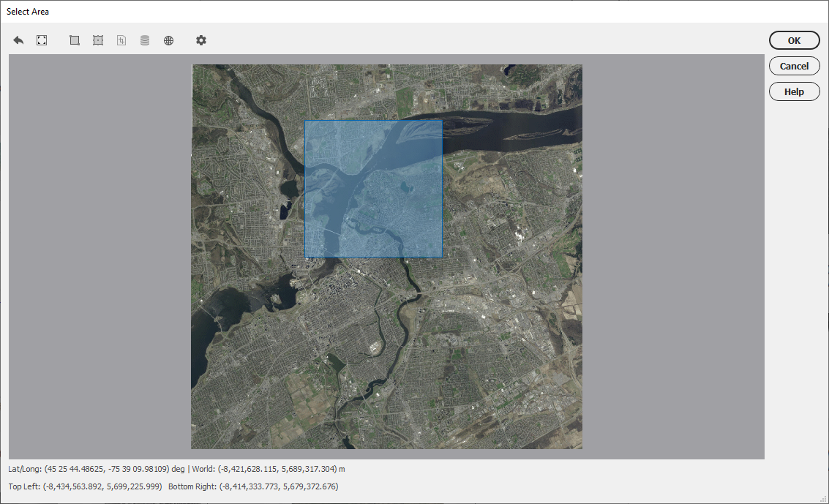The height and width of the screenshot is (504, 829).
Task: Click the empty gray area left of the map
Action: pos(100,256)
